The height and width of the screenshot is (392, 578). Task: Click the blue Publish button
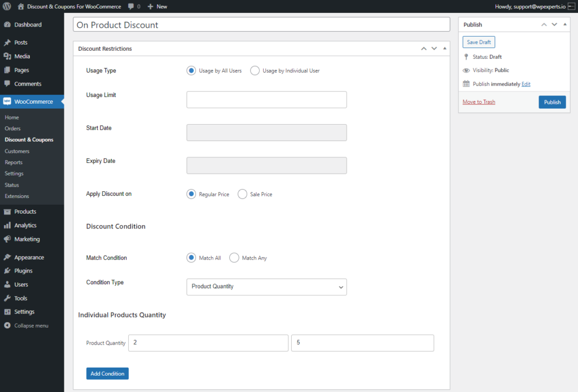tap(552, 102)
